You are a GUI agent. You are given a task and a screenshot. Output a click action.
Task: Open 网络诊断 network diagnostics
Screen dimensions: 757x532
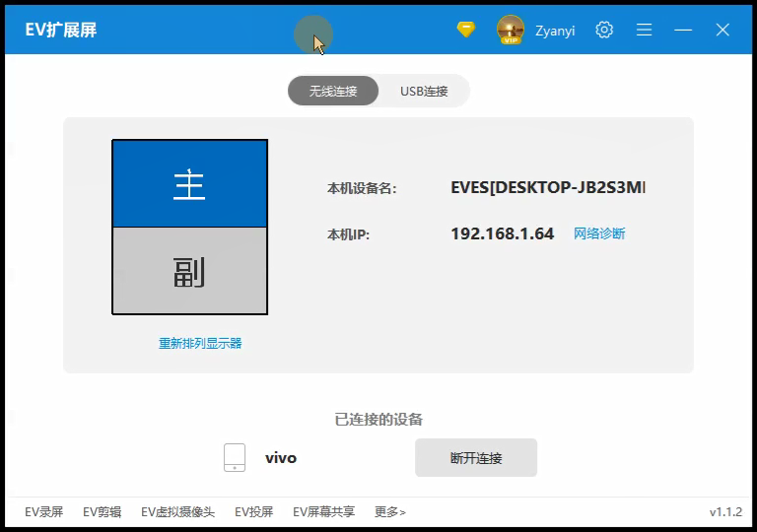(x=599, y=233)
